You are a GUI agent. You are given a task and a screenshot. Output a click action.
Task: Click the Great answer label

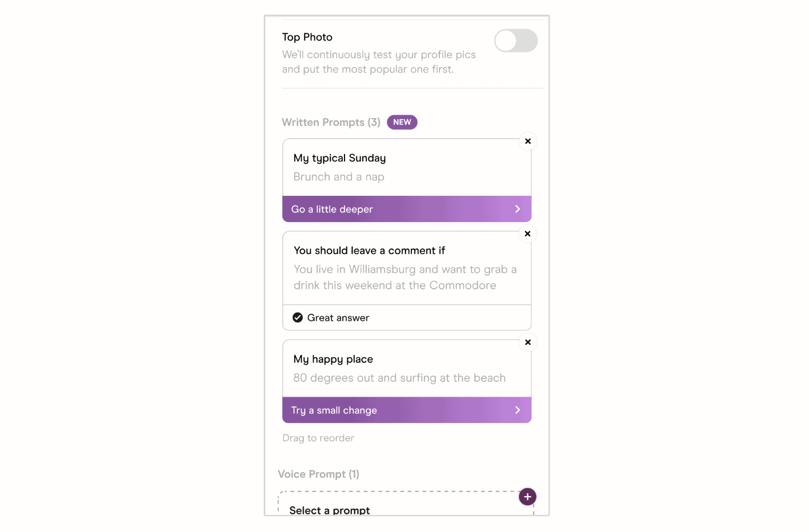(x=338, y=318)
